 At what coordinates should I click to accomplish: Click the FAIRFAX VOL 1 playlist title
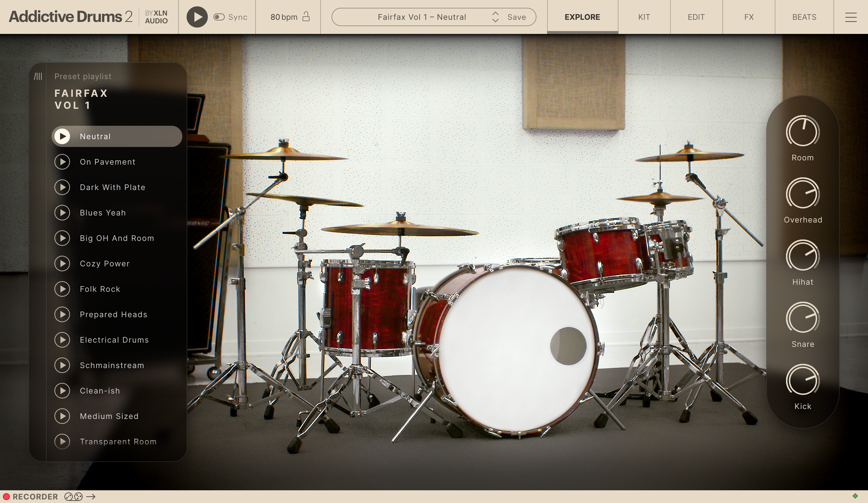(81, 99)
